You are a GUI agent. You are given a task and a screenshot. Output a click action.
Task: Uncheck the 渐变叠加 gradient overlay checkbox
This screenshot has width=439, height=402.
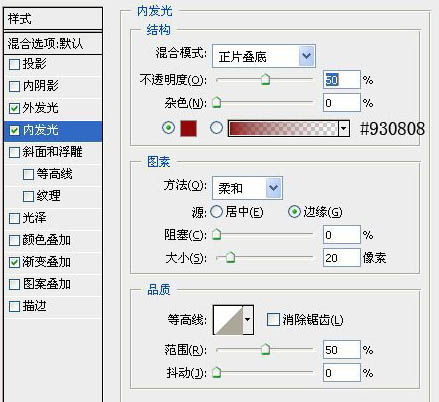[x=14, y=262]
